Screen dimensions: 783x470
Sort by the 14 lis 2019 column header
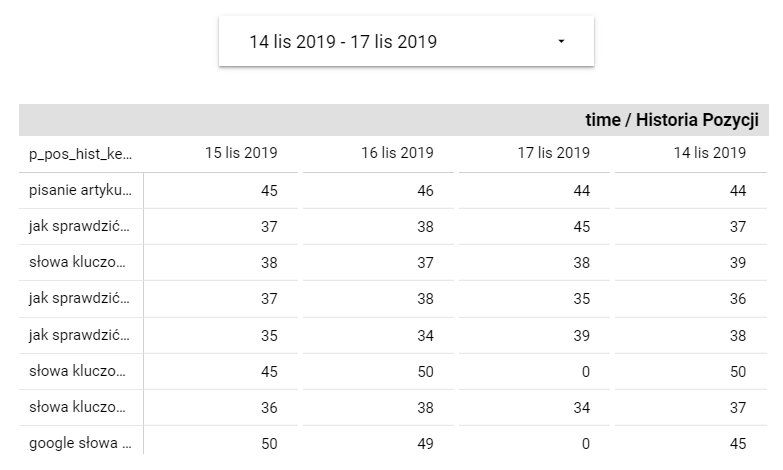(710, 153)
